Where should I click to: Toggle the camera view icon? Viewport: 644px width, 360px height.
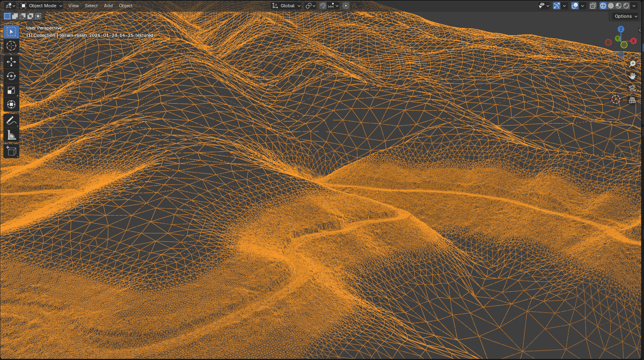point(632,88)
